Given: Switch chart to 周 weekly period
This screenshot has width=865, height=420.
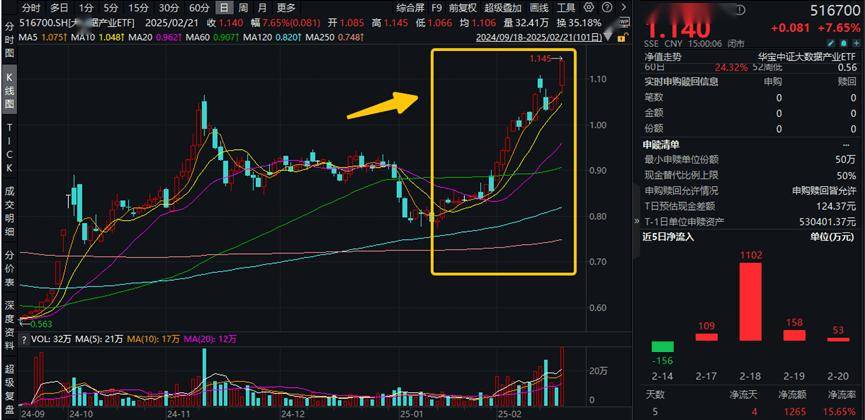Looking at the screenshot, I should pos(241,7).
